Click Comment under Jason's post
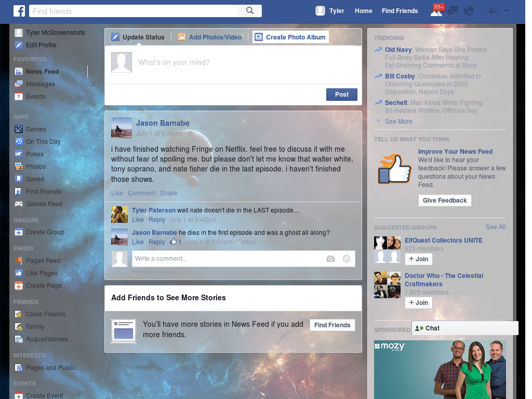Screen dimensions: 532x399 (141, 193)
